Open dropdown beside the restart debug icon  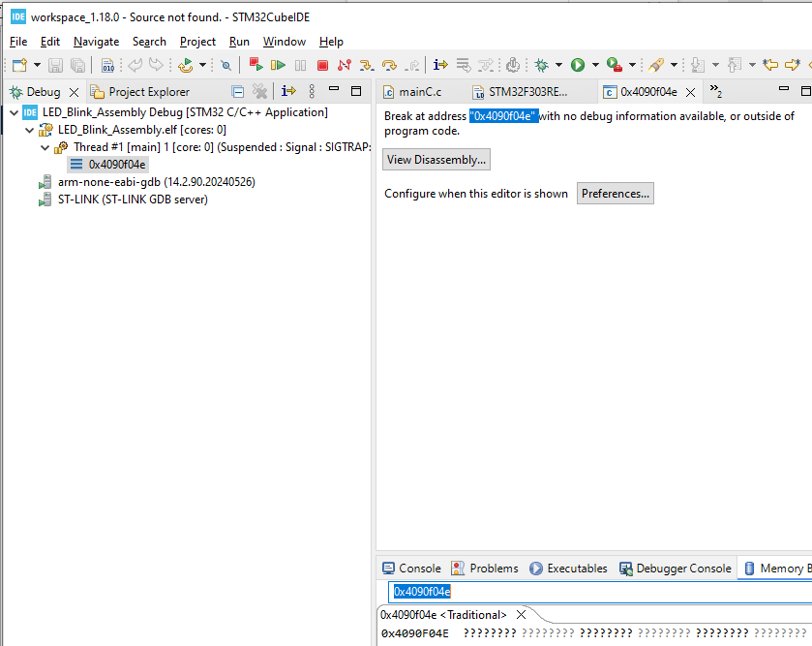coord(203,65)
